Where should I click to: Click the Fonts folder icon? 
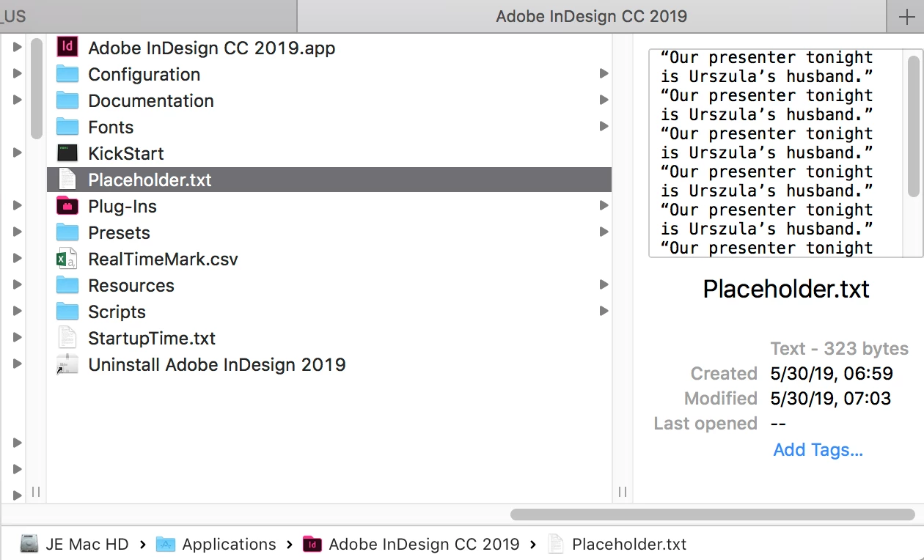[x=67, y=127]
